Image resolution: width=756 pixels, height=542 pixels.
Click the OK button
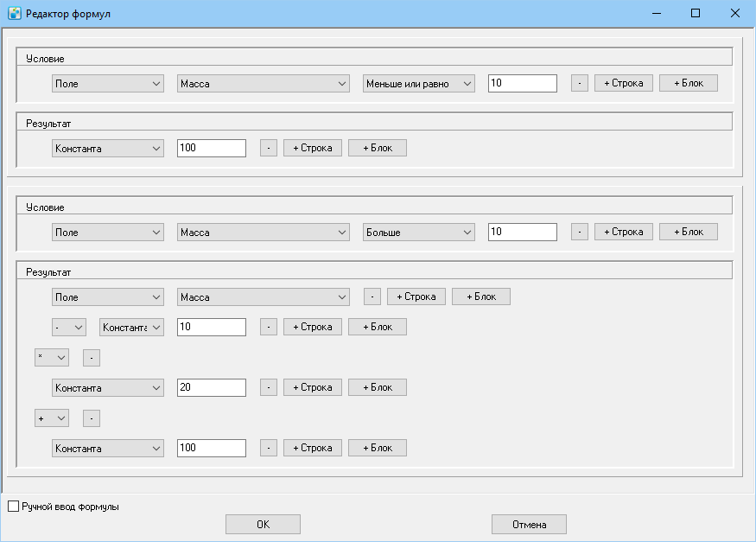point(263,524)
